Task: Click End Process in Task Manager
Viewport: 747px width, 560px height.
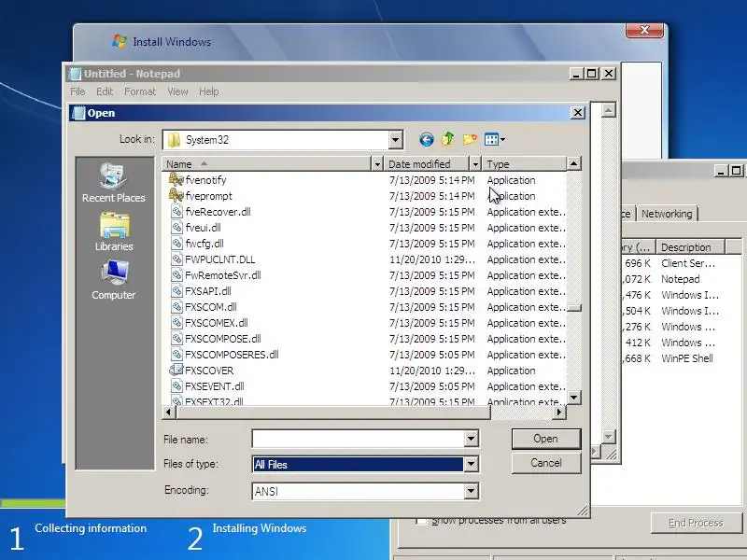Action: tap(696, 524)
